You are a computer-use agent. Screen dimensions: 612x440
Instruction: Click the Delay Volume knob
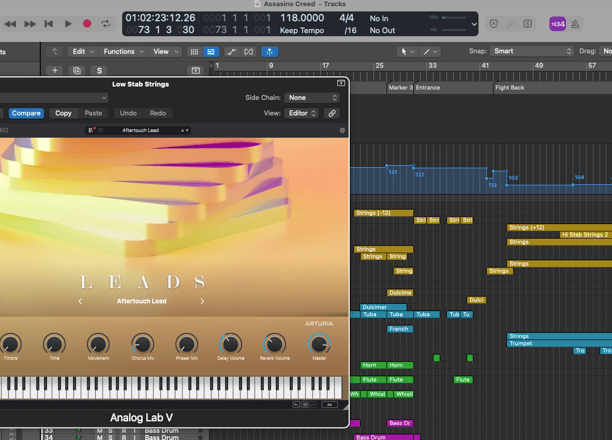pos(231,344)
